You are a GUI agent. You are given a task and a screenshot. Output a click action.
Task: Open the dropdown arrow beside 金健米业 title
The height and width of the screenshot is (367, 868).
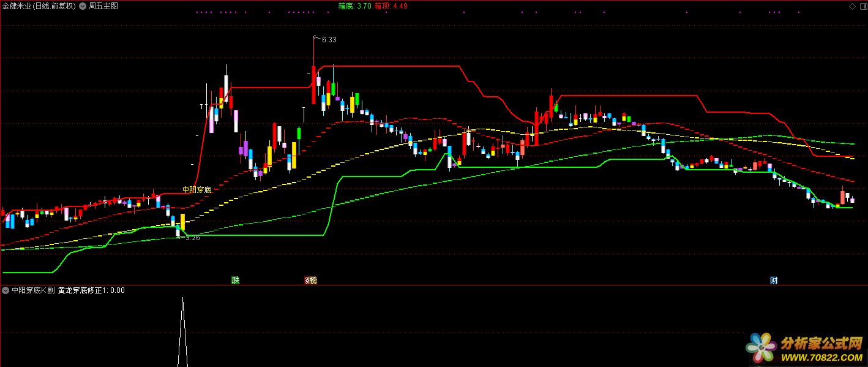83,6
